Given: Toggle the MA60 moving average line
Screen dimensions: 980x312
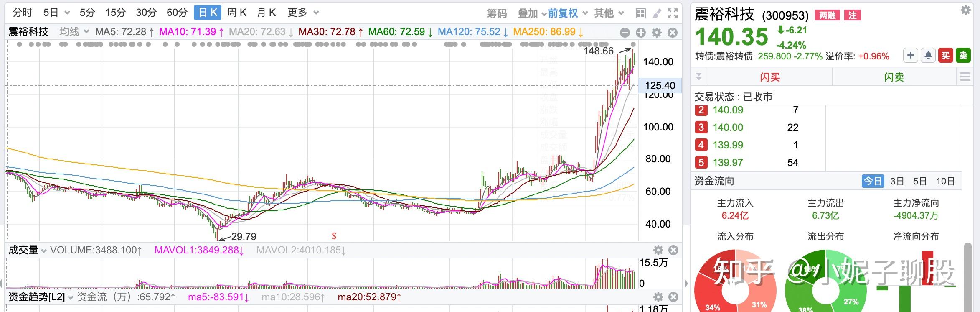Looking at the screenshot, I should (401, 32).
